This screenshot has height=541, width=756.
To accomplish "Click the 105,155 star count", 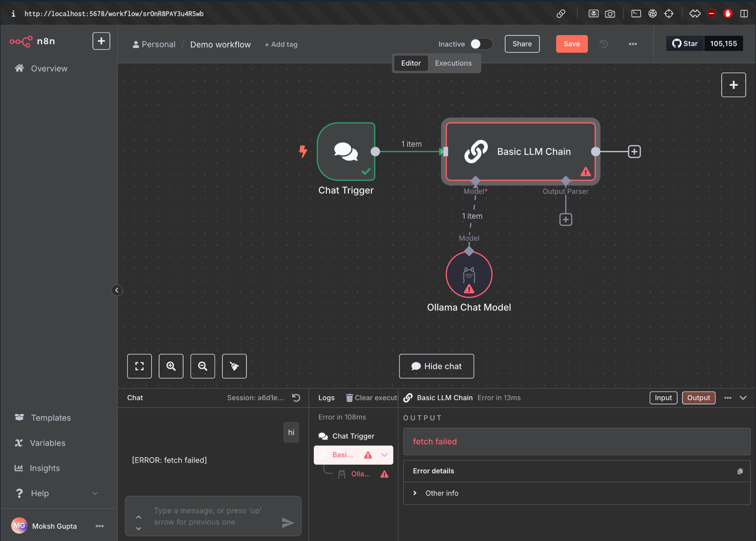I will [723, 43].
